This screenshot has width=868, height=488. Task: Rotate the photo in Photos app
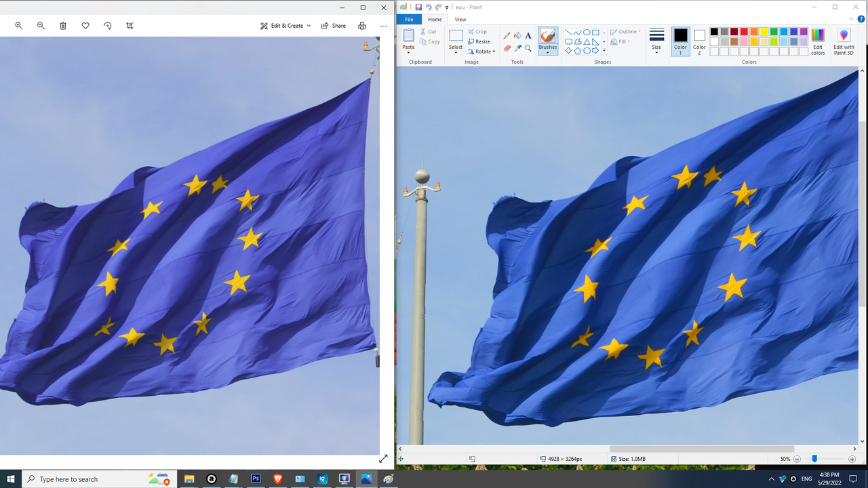[107, 26]
